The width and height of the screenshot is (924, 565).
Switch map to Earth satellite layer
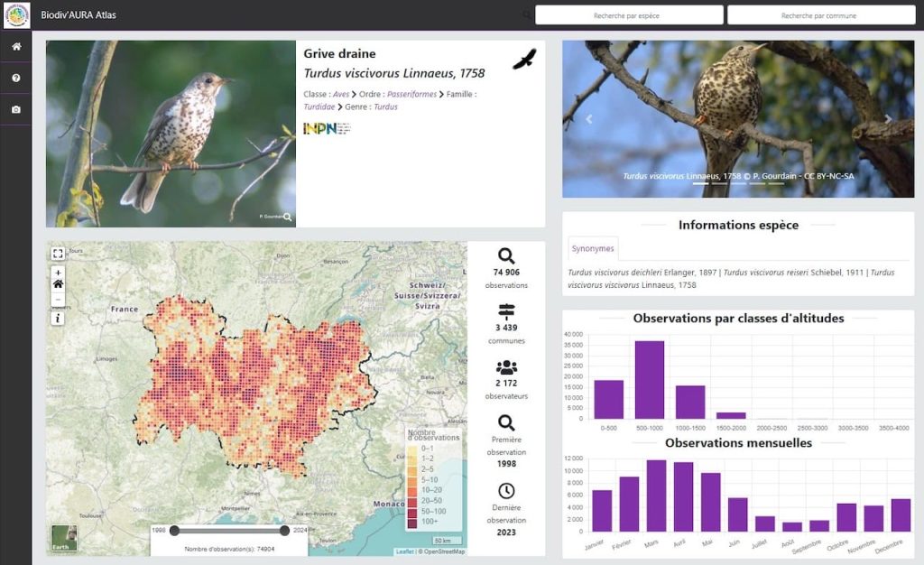pos(64,538)
